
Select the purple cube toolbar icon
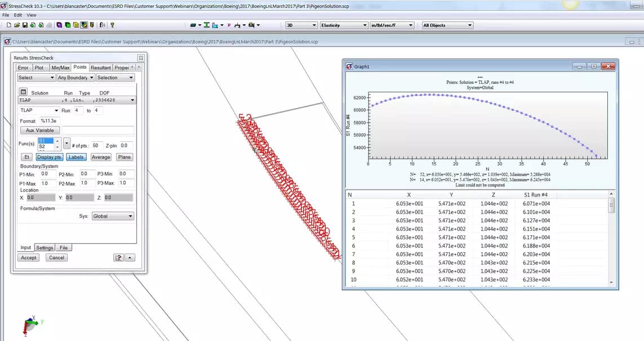59,25
